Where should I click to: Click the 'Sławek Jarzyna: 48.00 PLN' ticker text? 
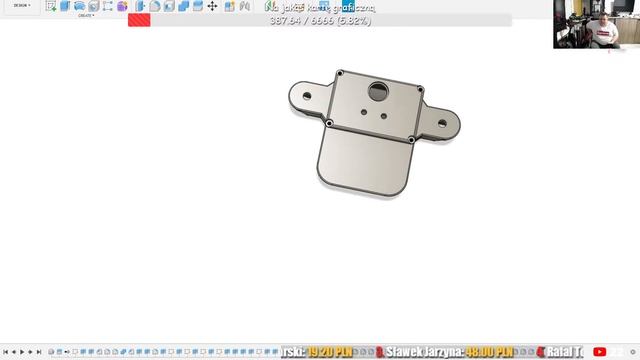point(449,351)
